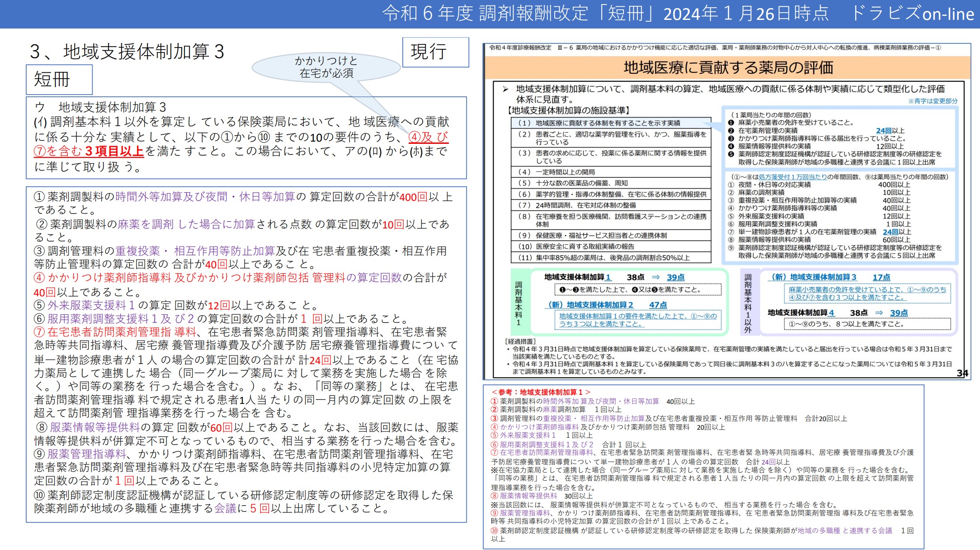Click the arrow bullet before 地域支援体制加算について
The width and height of the screenshot is (980, 550).
[x=505, y=89]
